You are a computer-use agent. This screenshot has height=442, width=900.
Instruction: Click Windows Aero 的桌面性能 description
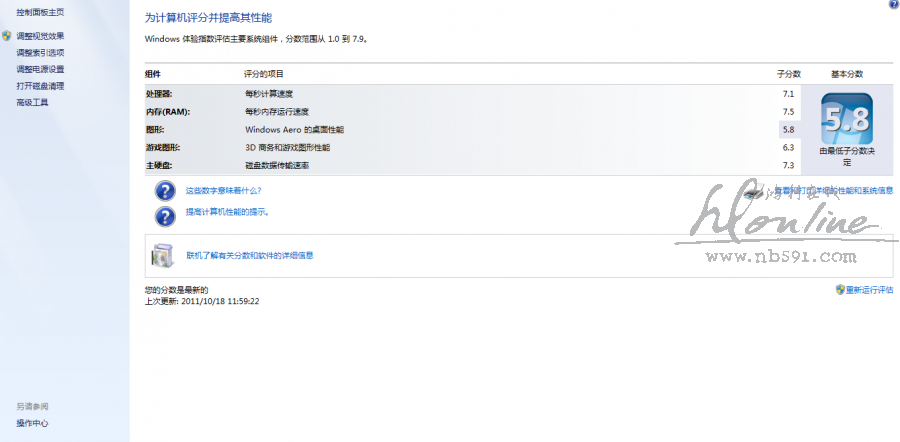click(x=294, y=130)
